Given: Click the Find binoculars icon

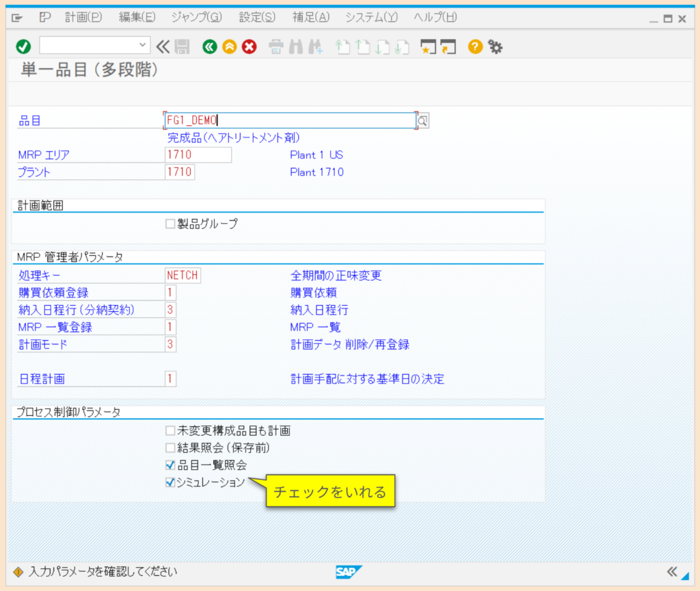Looking at the screenshot, I should click(296, 47).
